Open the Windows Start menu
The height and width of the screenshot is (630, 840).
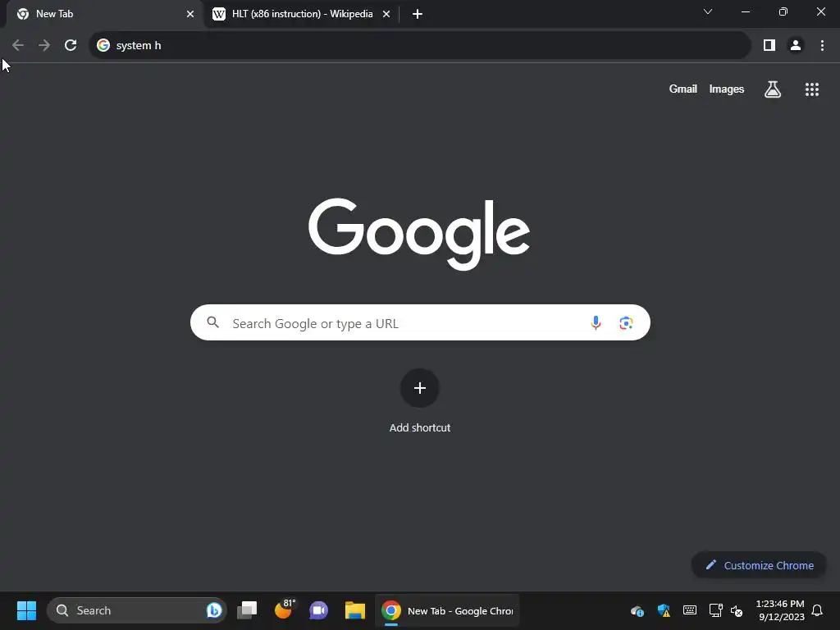point(26,610)
